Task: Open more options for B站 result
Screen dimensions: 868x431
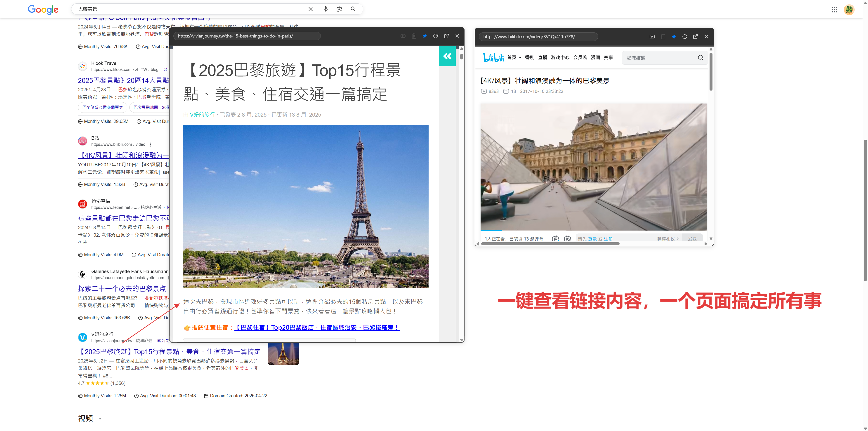Action: 151,145
